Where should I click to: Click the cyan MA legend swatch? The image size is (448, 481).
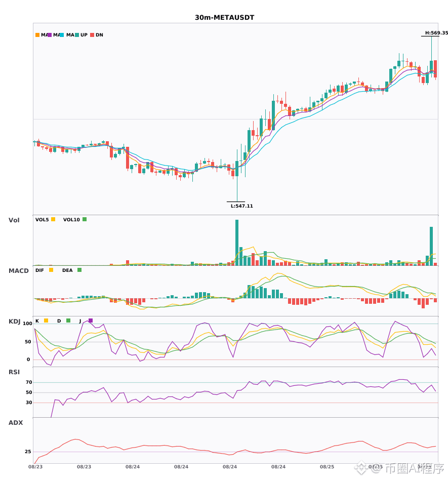[62, 35]
